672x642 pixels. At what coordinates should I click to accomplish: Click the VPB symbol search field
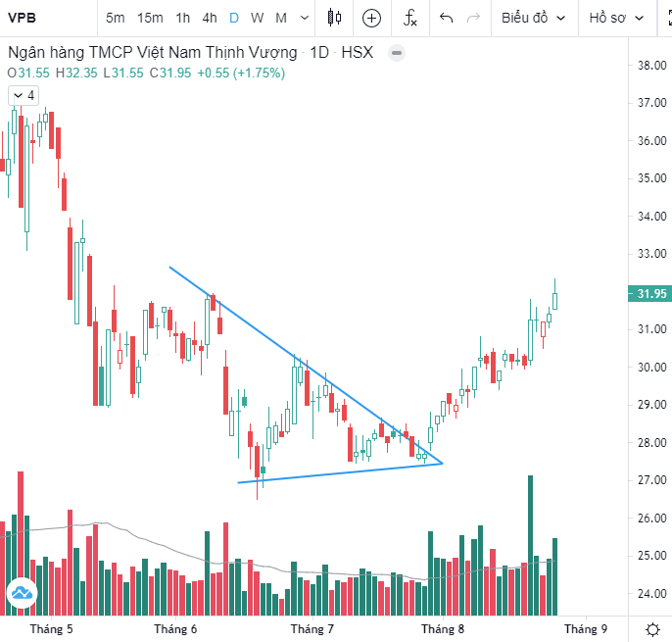pos(47,18)
